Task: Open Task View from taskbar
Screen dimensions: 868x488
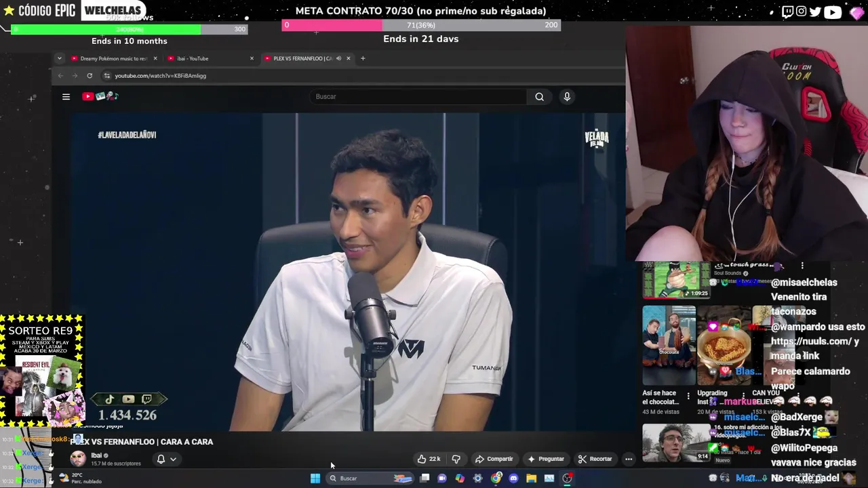Action: tap(425, 479)
